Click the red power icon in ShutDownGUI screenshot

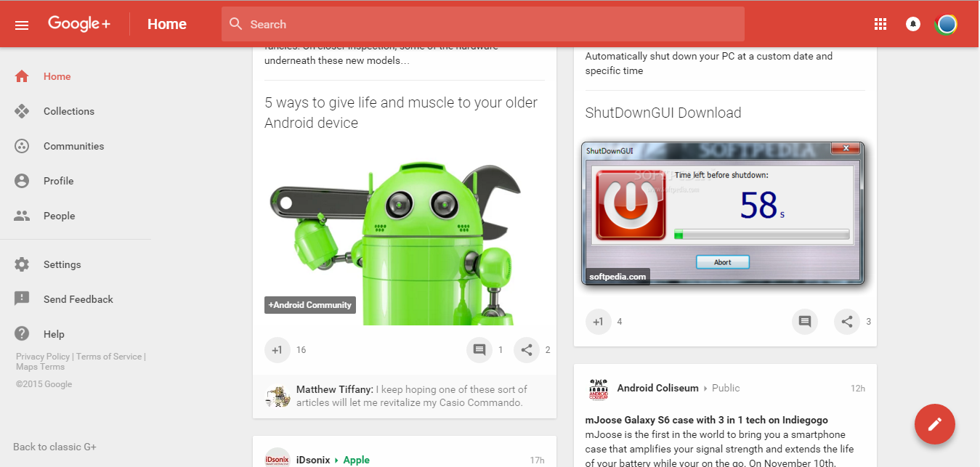(631, 203)
